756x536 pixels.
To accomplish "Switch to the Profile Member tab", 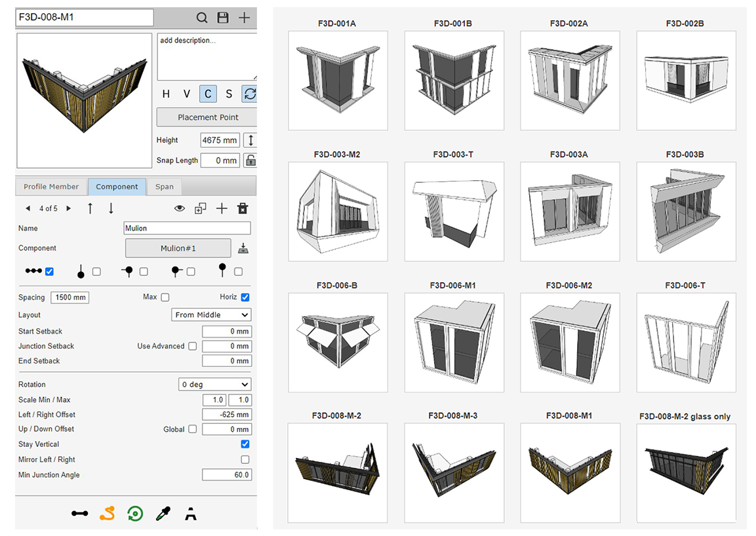I will tap(51, 187).
